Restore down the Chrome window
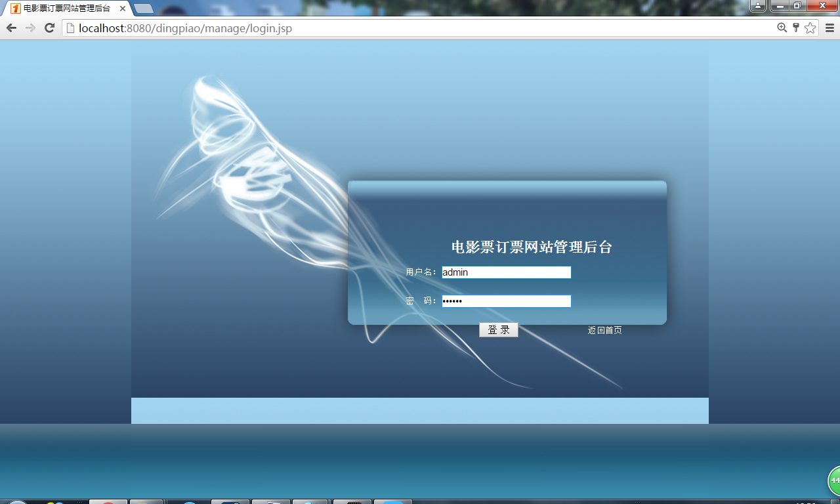840x504 pixels. click(797, 6)
